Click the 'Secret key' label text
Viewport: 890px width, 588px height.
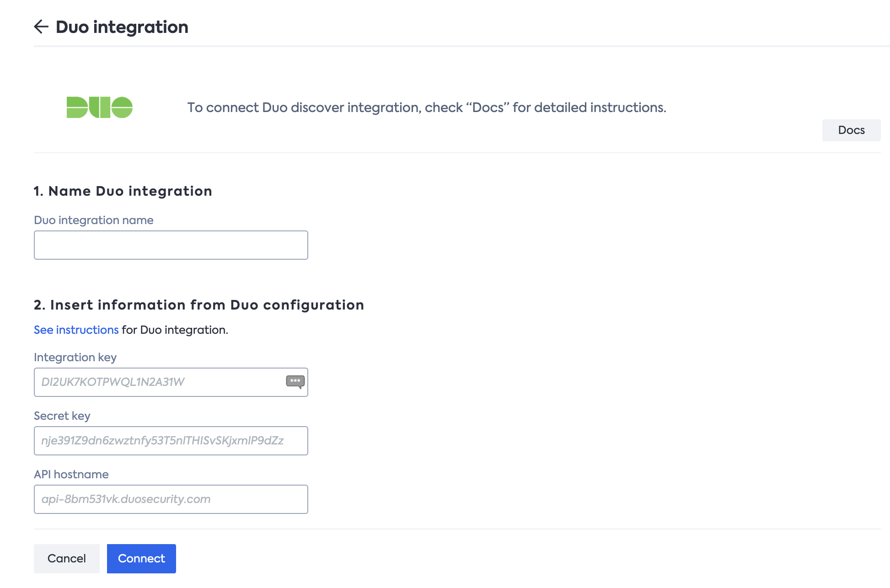point(62,416)
